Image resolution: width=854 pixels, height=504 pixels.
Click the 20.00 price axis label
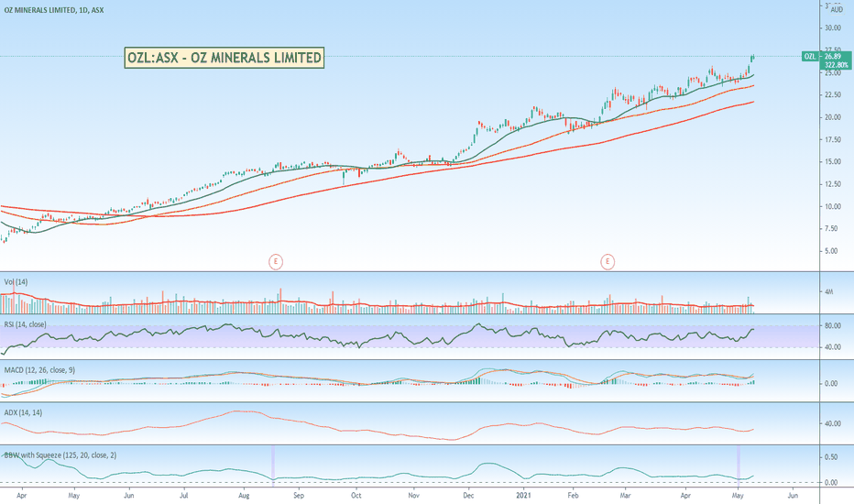pyautogui.click(x=833, y=117)
